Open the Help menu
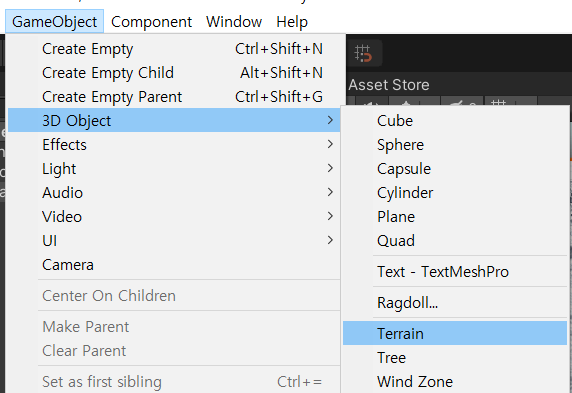 click(x=292, y=22)
